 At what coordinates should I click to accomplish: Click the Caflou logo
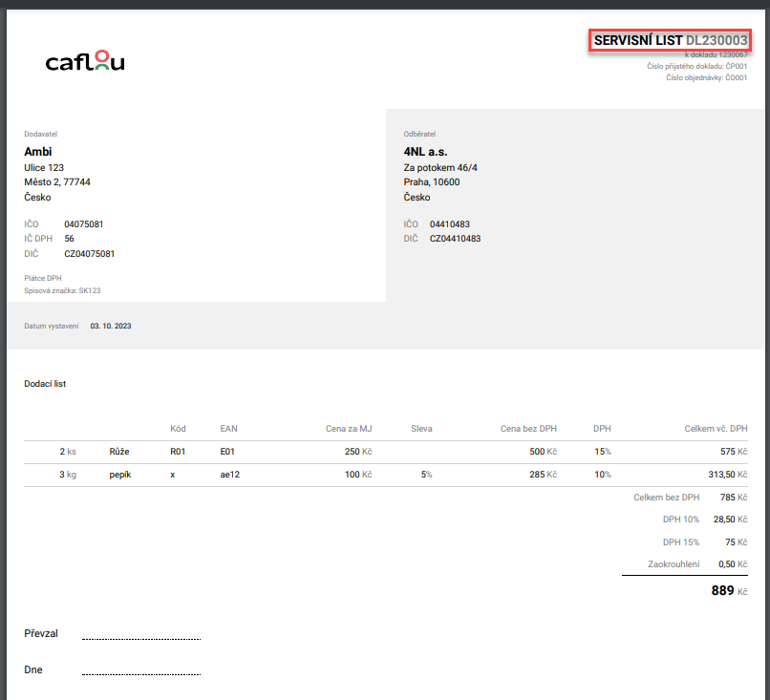85,63
